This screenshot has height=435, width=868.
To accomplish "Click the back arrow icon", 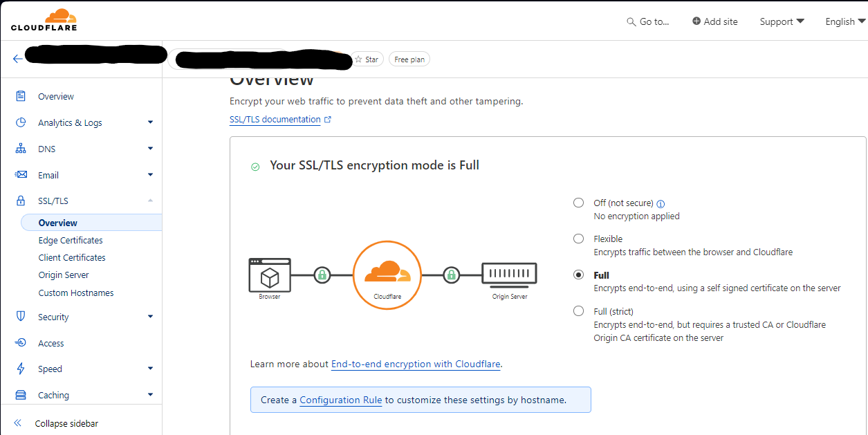I will [17, 59].
